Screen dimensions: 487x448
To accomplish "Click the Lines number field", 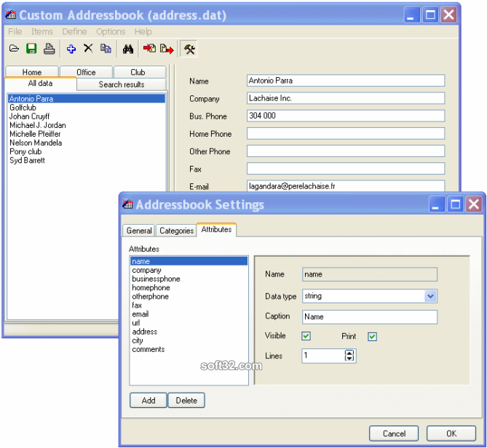I will click(323, 356).
